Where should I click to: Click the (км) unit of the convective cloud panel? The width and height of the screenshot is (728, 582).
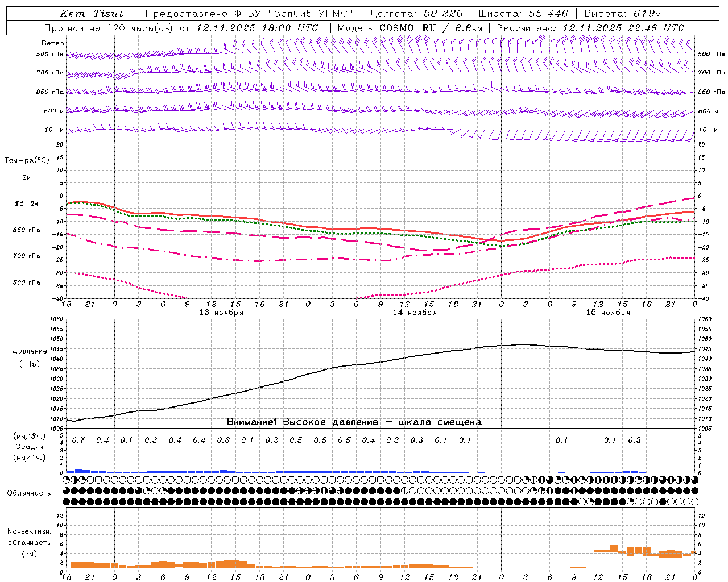[28, 554]
